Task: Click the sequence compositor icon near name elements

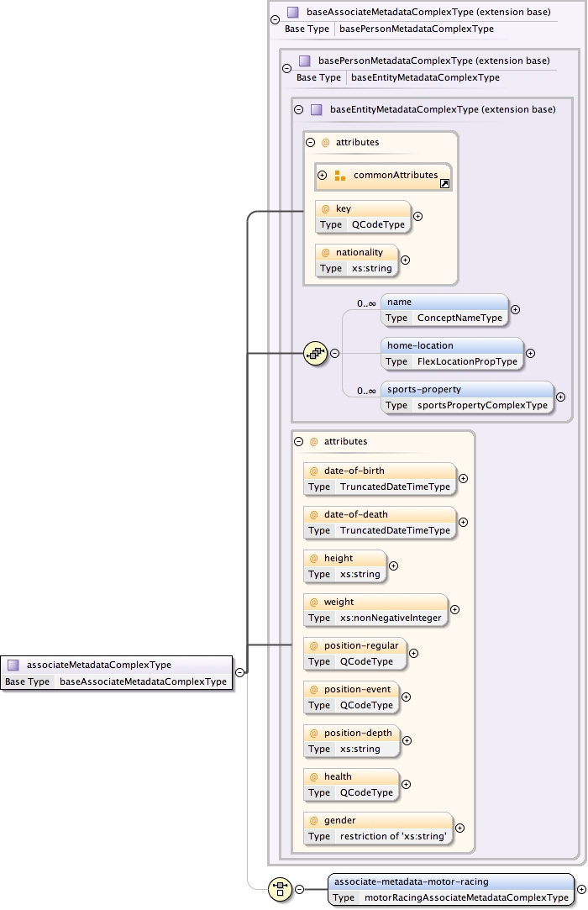Action: coord(315,354)
